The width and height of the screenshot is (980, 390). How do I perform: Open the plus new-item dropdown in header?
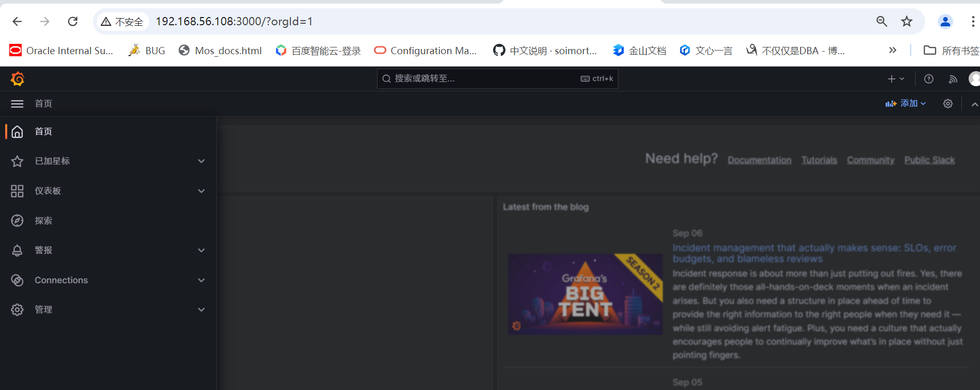tap(896, 79)
